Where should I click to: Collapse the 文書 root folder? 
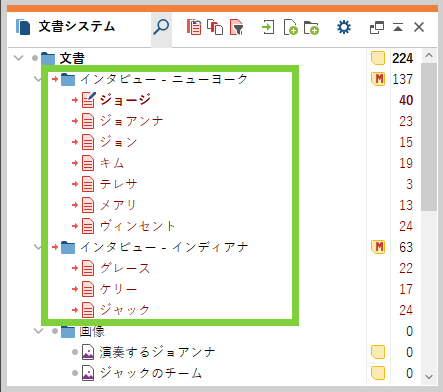pos(19,58)
